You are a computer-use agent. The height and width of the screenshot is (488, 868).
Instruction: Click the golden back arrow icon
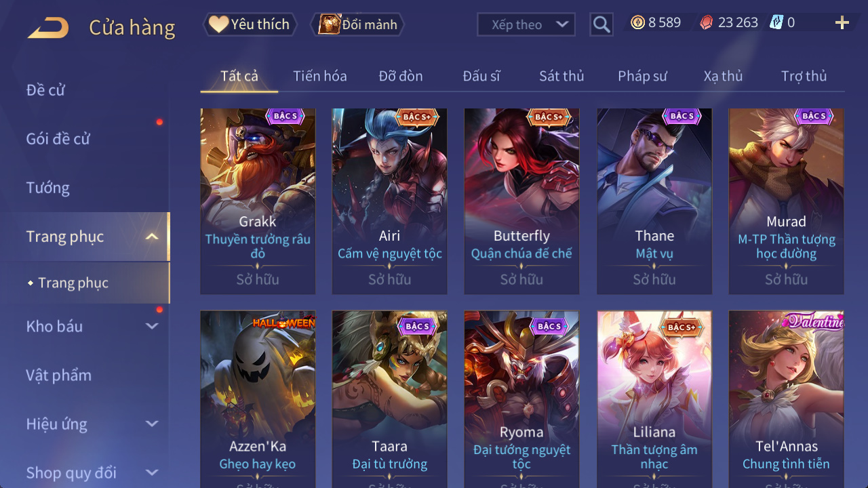point(48,28)
